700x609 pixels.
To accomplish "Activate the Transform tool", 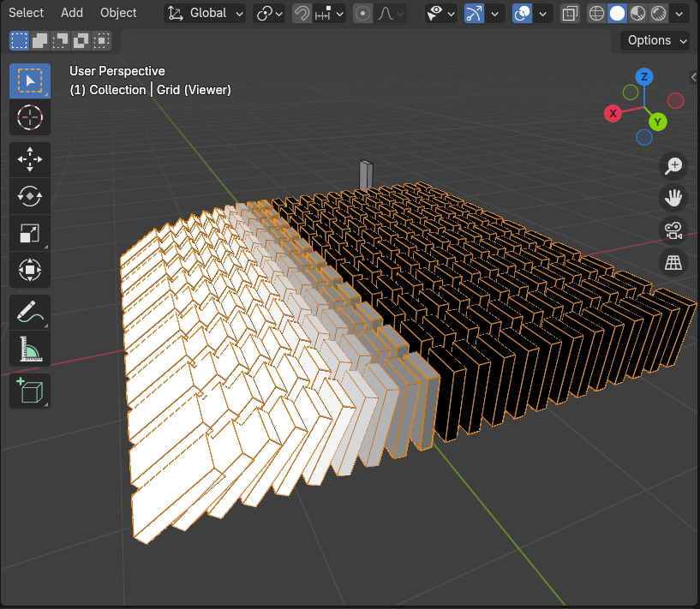I will coord(30,270).
